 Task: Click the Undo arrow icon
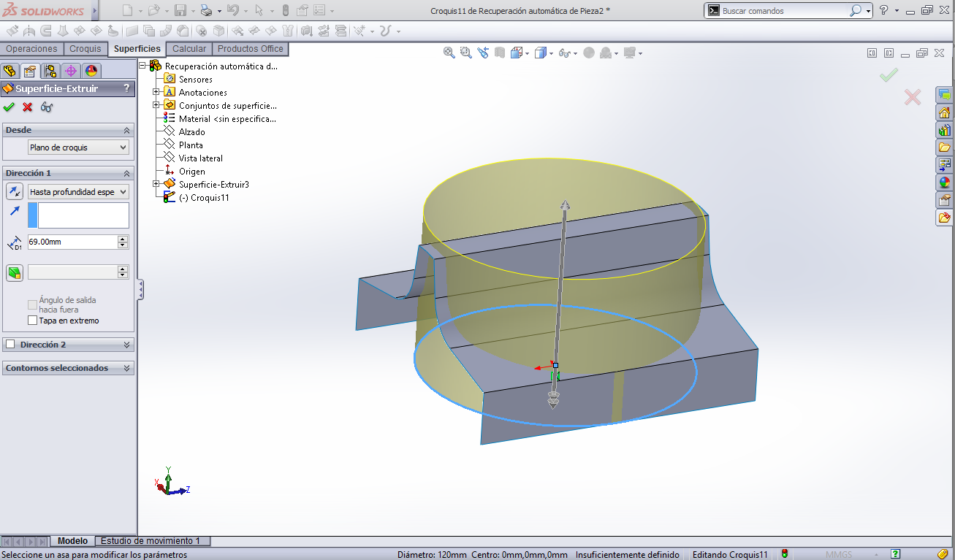[232, 10]
